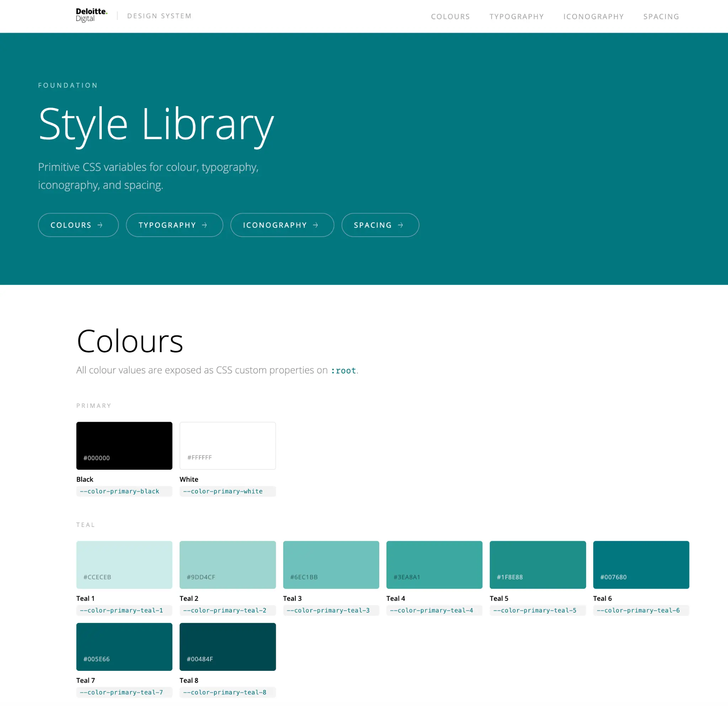The width and height of the screenshot is (728, 706).
Task: Select the Teal 5 #1F8E88 swatch
Action: click(x=537, y=565)
